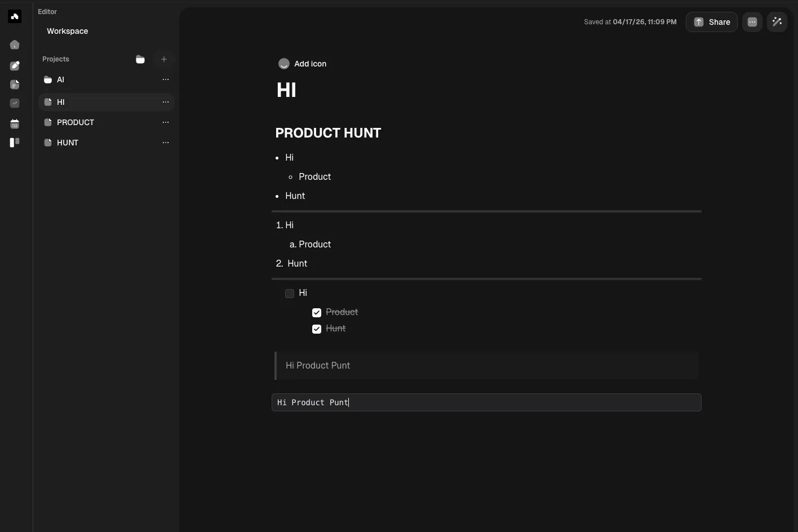Uncheck the Hunt task checkbox
798x532 pixels.
(x=317, y=329)
